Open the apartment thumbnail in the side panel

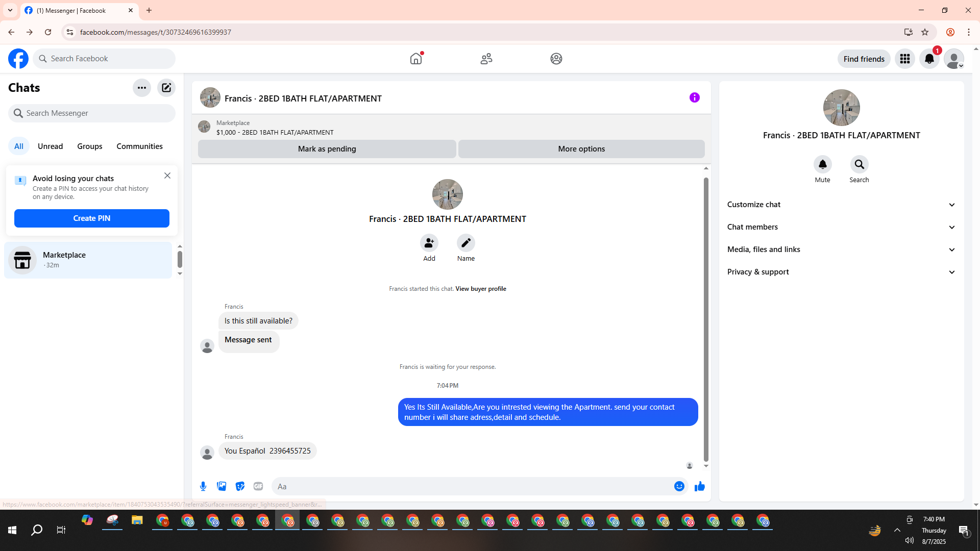[x=842, y=108]
